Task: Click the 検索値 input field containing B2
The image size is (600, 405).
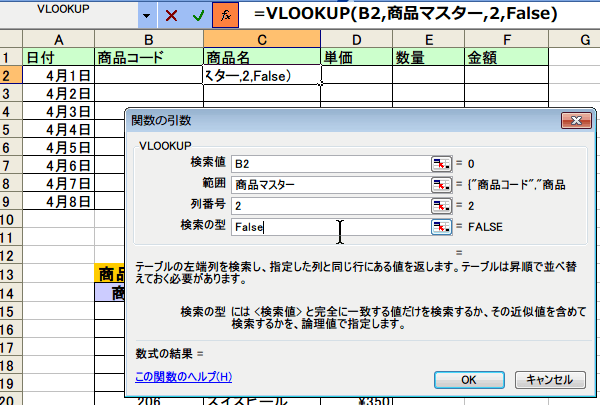Action: 331,164
